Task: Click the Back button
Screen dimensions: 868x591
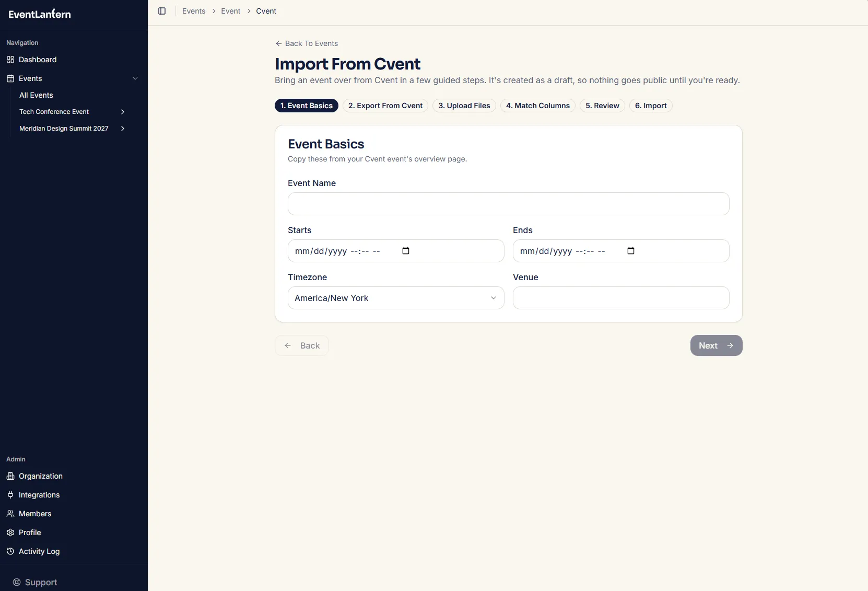Action: tap(302, 345)
